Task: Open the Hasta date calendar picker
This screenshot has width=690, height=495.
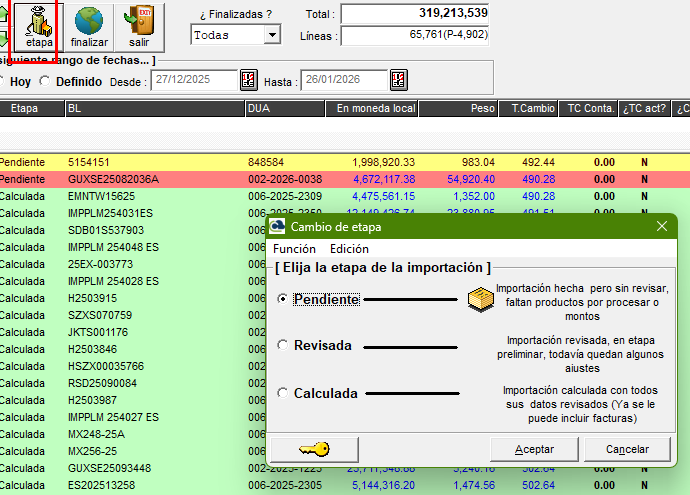Action: click(398, 81)
